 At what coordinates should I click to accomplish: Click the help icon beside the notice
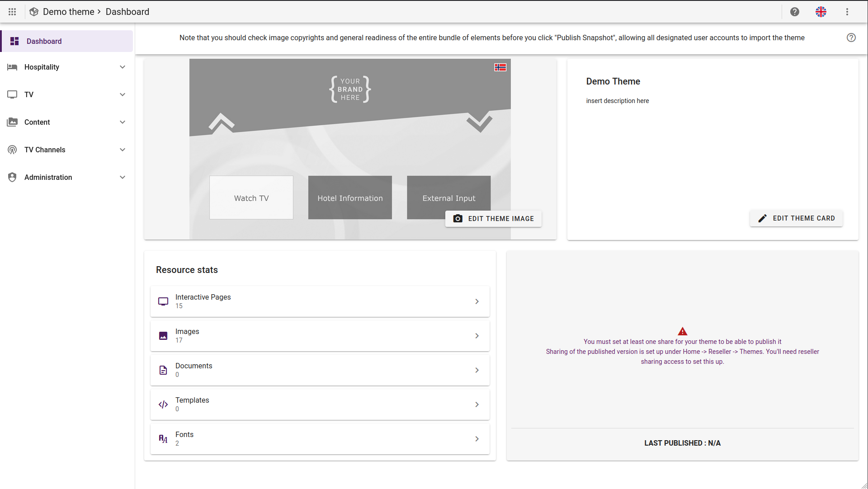(851, 38)
